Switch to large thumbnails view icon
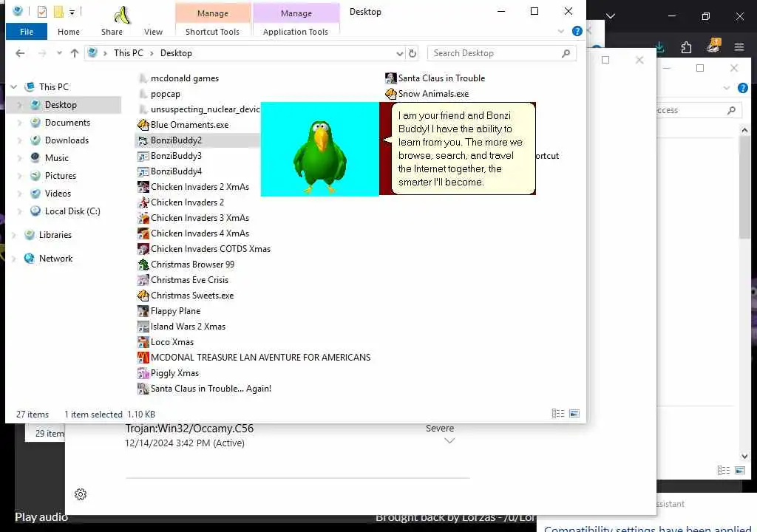This screenshot has width=757, height=532. tap(574, 414)
